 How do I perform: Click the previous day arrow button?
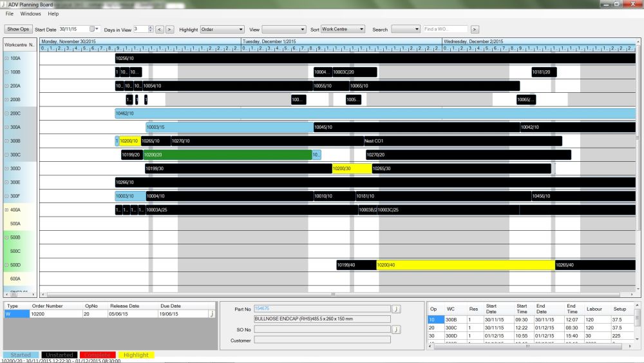[160, 29]
